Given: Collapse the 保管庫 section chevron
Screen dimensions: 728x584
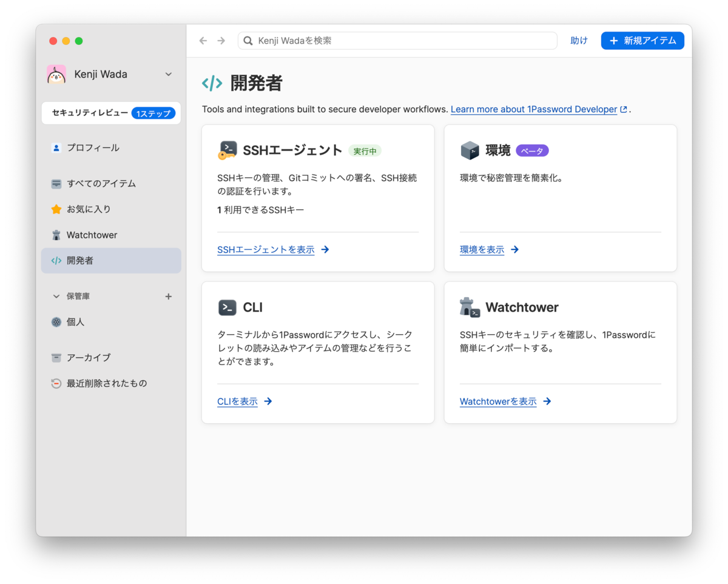Looking at the screenshot, I should [x=56, y=297].
